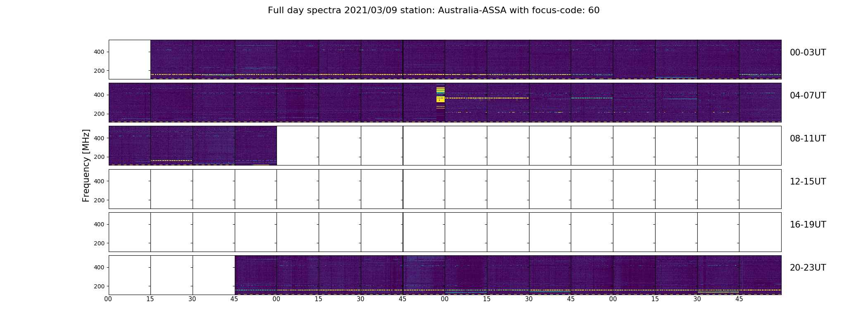Click the 20-23UT spectrogram data strip
Image resolution: width=868 pixels, height=331 pixels.
[x=508, y=275]
